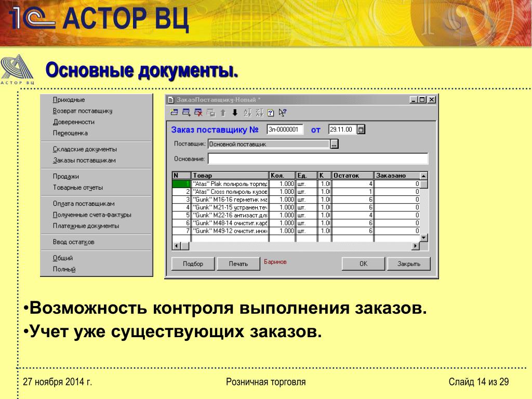This screenshot has height=399, width=532.
Task: Click the Ед. column header
Action: [x=307, y=176]
